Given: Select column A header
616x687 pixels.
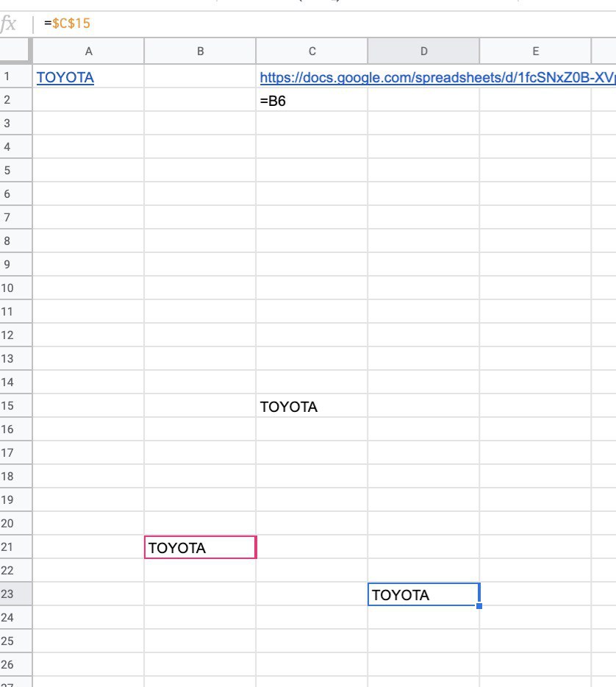Looking at the screenshot, I should pyautogui.click(x=88, y=51).
